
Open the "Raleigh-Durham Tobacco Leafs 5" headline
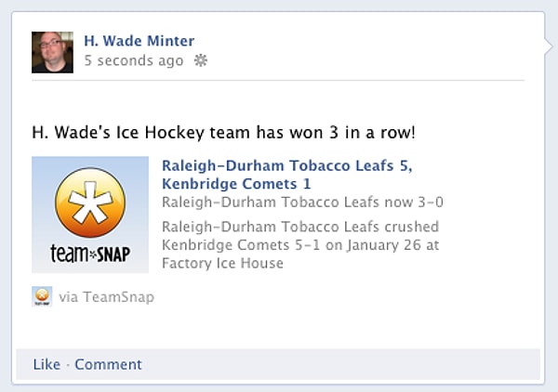(286, 165)
